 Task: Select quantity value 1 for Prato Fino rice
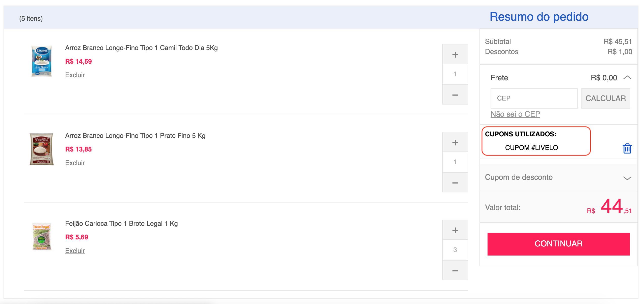click(x=455, y=162)
